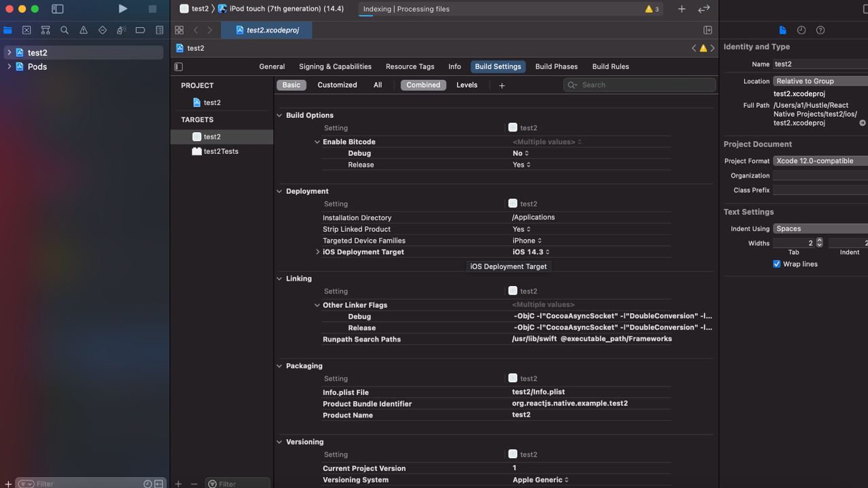Open the Library with plus button
Viewport: 868px width, 488px height.
pos(682,9)
